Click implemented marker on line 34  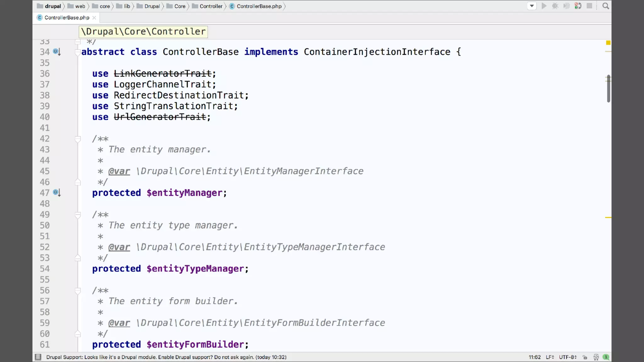(x=57, y=52)
